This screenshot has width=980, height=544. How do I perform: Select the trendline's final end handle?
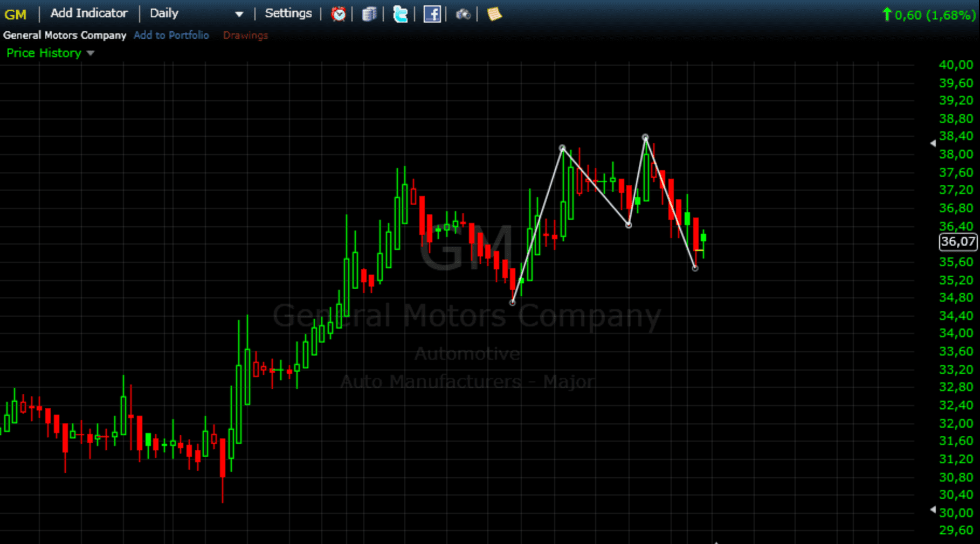coord(695,268)
